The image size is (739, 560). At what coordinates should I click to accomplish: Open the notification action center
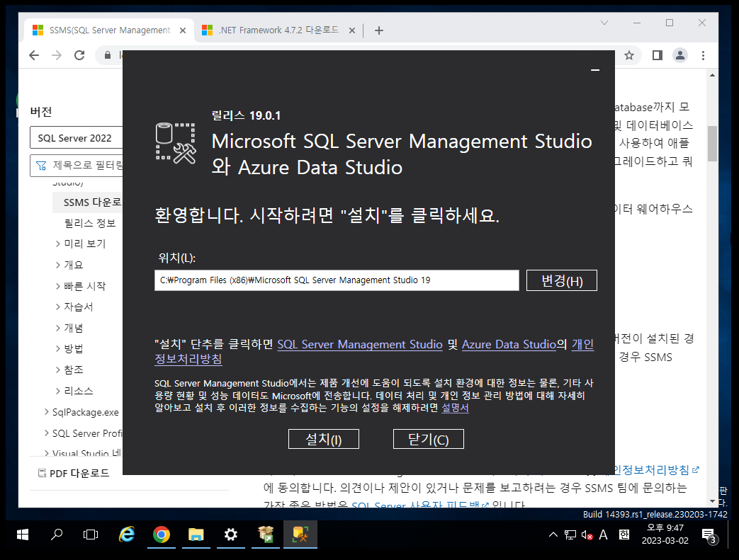pyautogui.click(x=709, y=535)
